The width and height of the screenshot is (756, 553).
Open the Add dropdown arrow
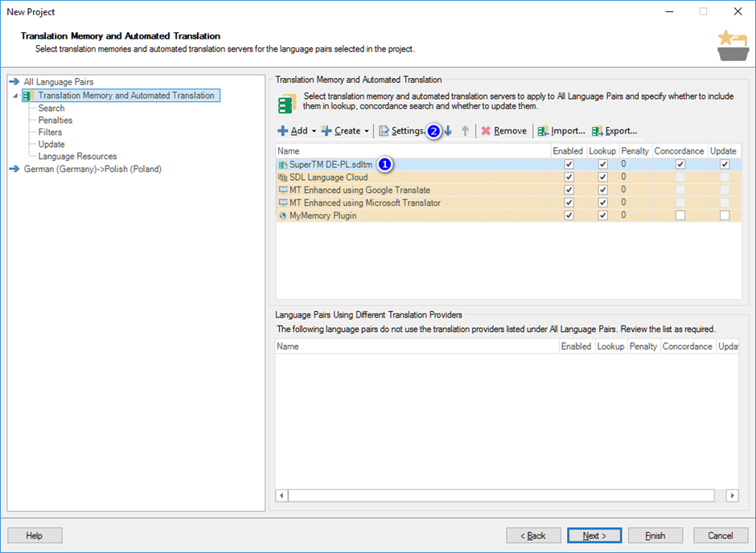[314, 131]
